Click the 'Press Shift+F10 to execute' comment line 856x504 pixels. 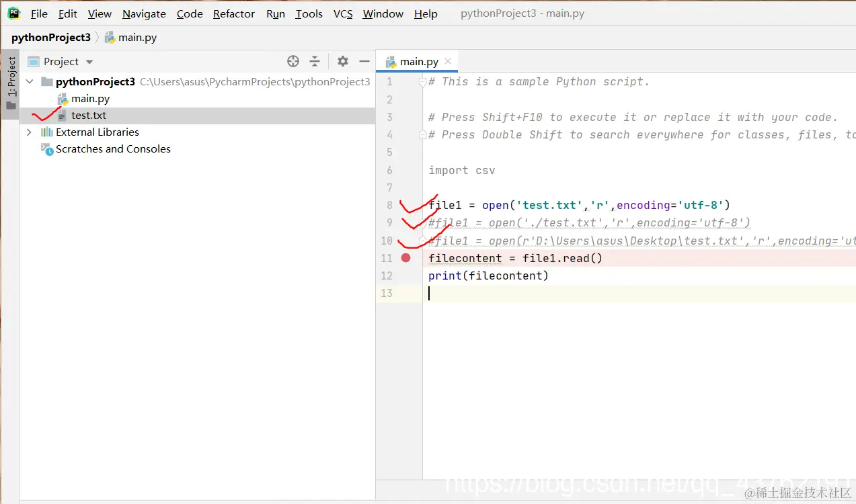633,117
